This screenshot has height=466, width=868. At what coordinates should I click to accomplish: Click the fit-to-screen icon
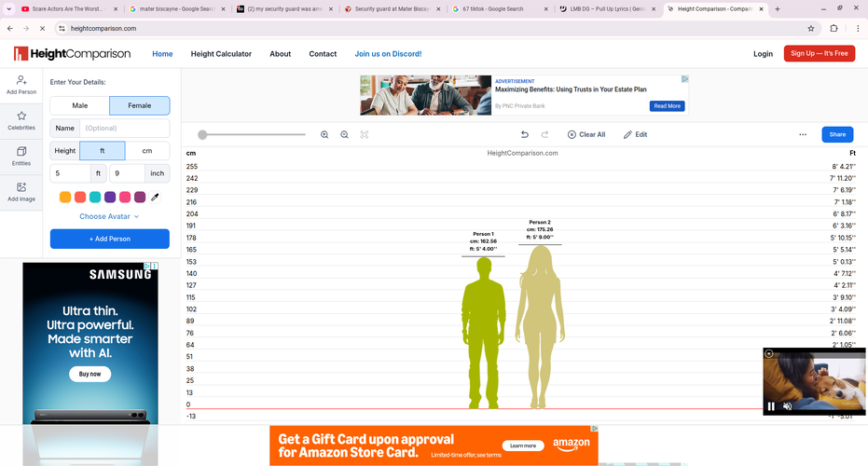coord(365,134)
